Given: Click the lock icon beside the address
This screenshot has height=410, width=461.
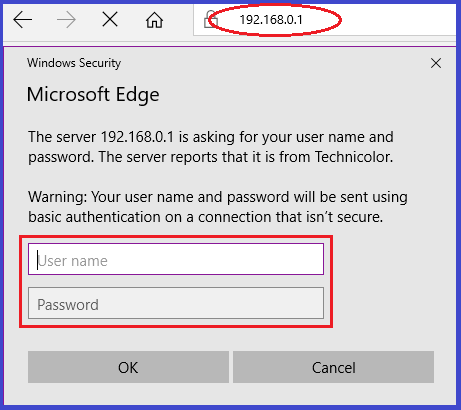Looking at the screenshot, I should coord(210,19).
